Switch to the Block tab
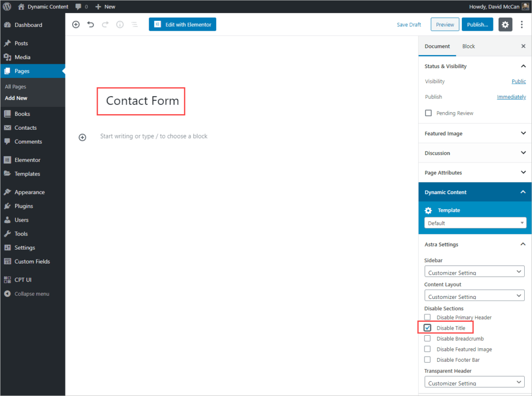Image resolution: width=532 pixels, height=396 pixels. click(468, 46)
